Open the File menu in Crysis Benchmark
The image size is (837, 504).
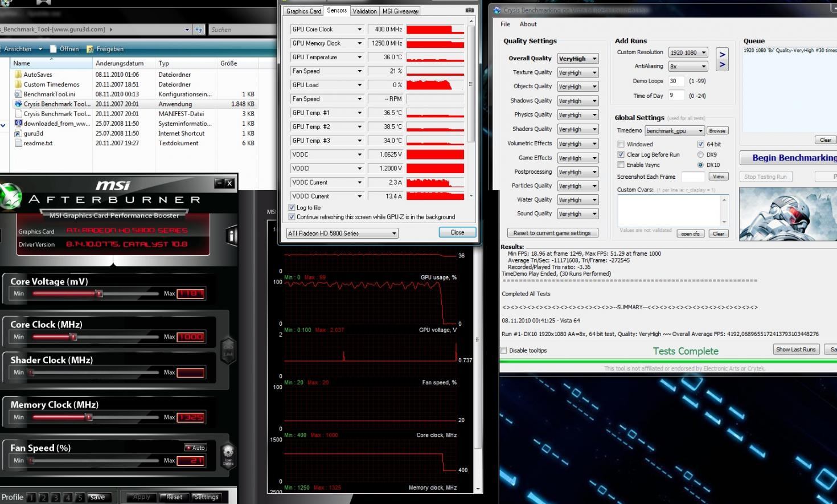pos(505,24)
